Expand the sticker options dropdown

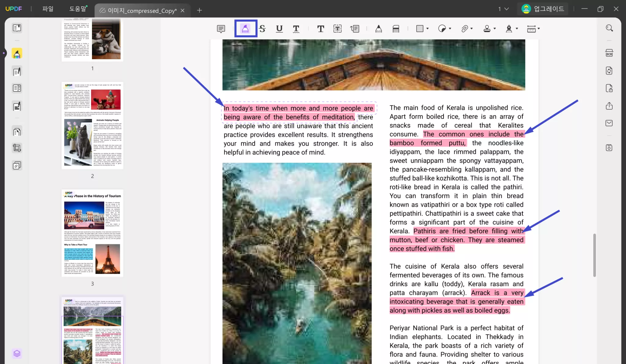[x=450, y=29]
